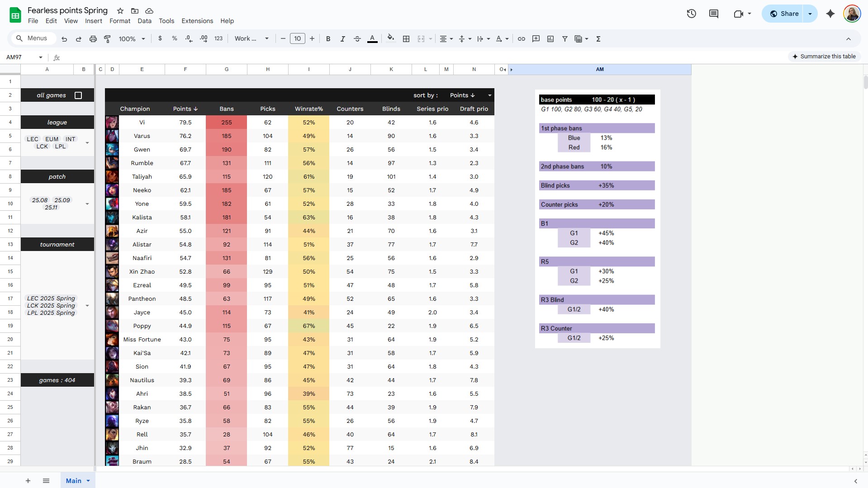Open version history clock icon
868x488 pixels.
coord(691,14)
